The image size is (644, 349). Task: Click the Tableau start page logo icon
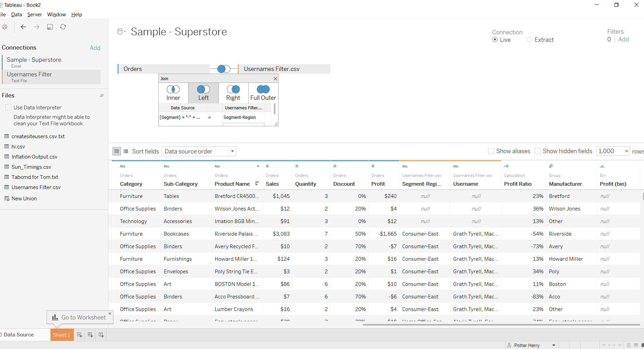point(4,27)
